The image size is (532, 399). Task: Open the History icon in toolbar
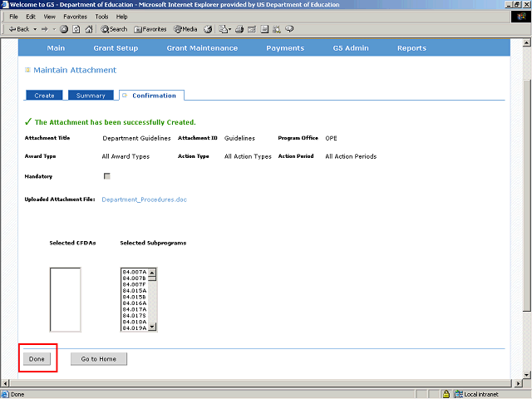tap(208, 29)
